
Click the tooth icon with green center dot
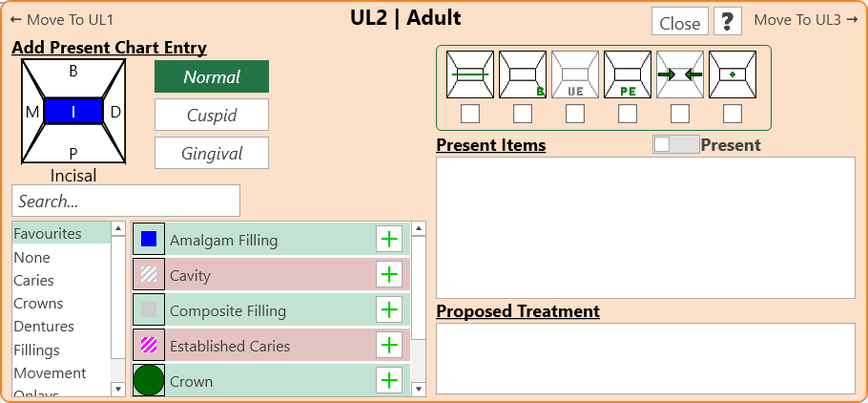click(733, 74)
